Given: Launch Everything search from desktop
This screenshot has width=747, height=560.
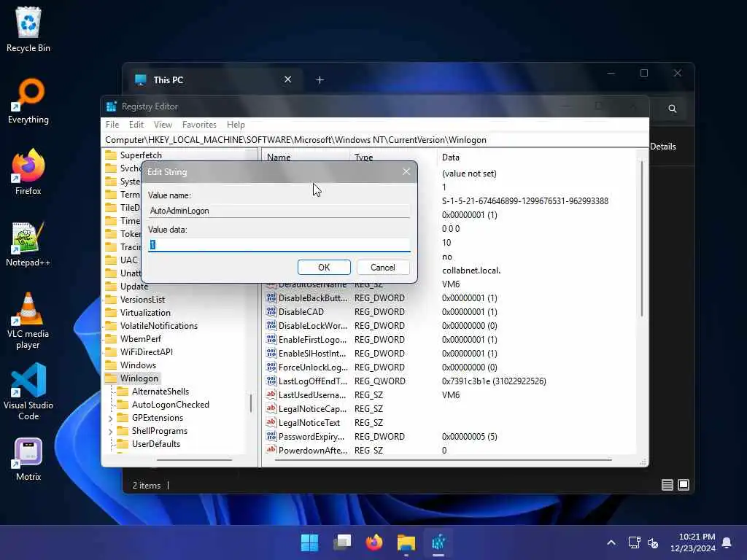Looking at the screenshot, I should tap(28, 101).
